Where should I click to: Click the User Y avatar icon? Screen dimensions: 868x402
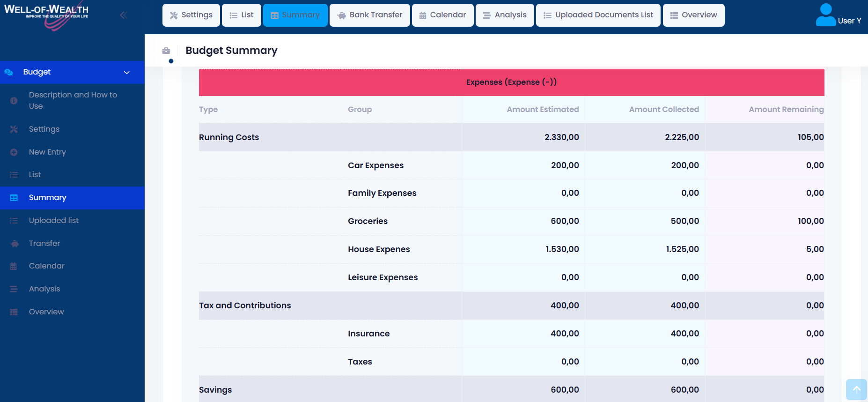826,15
